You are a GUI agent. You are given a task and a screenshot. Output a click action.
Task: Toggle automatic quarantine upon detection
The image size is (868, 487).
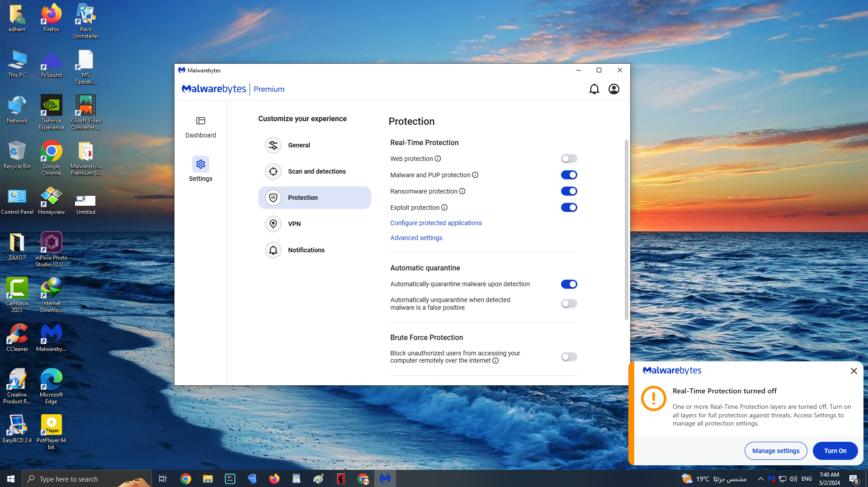click(569, 284)
